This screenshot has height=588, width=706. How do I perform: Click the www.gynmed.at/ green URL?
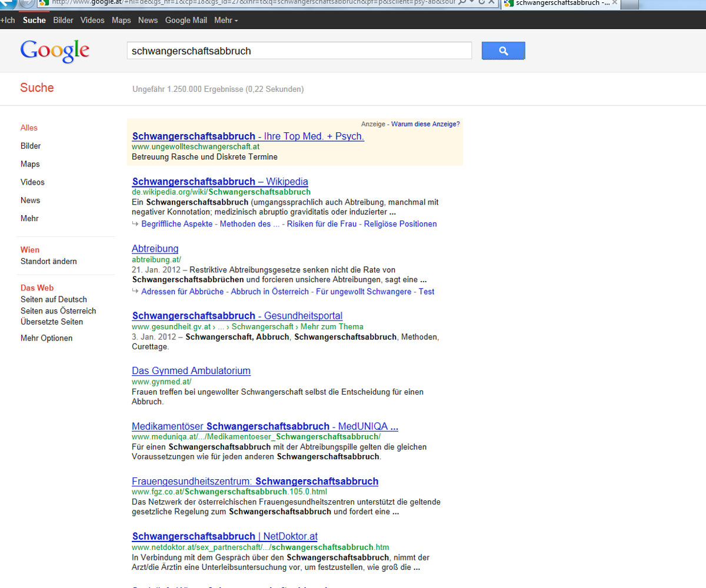click(x=161, y=382)
